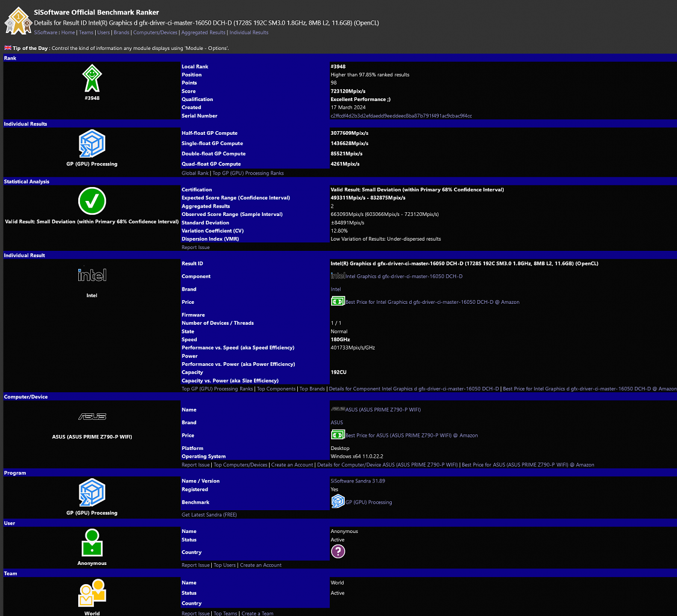Open Users in header navigation
Image resolution: width=677 pixels, height=616 pixels.
click(x=104, y=32)
